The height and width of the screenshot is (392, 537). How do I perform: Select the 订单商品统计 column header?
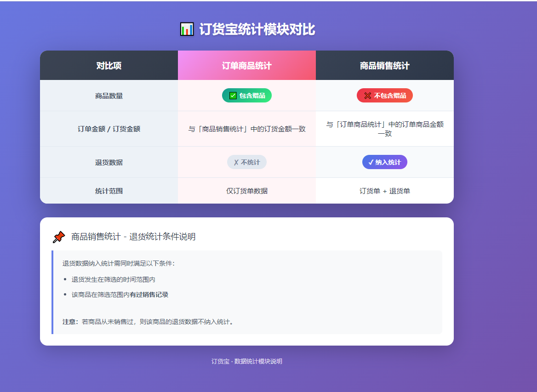[x=247, y=65]
